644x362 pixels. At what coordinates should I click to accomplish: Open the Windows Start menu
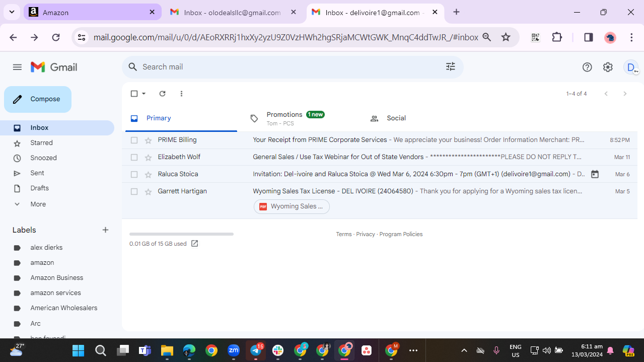78,350
